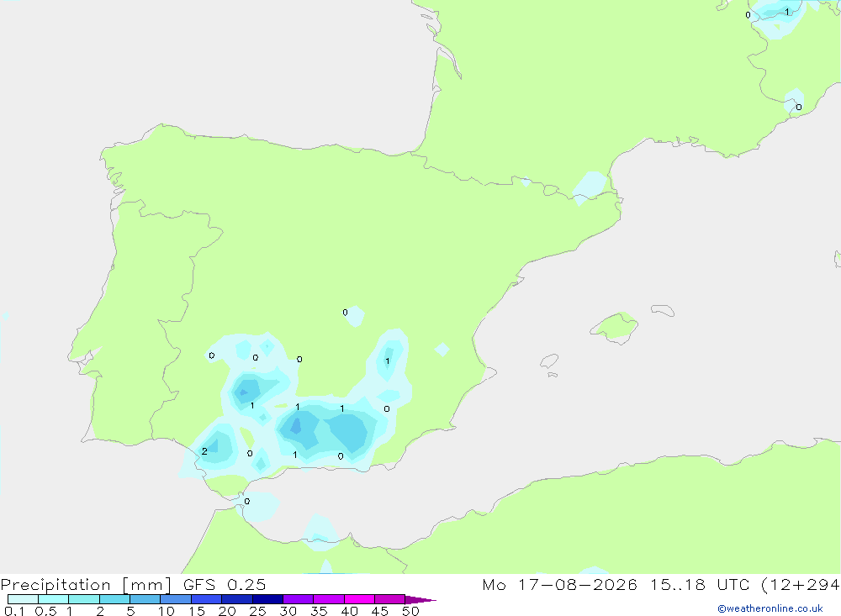This screenshot has width=841, height=616.
Task: Click the "0" label at the Strait of Gibraltar
Action: click(x=246, y=501)
